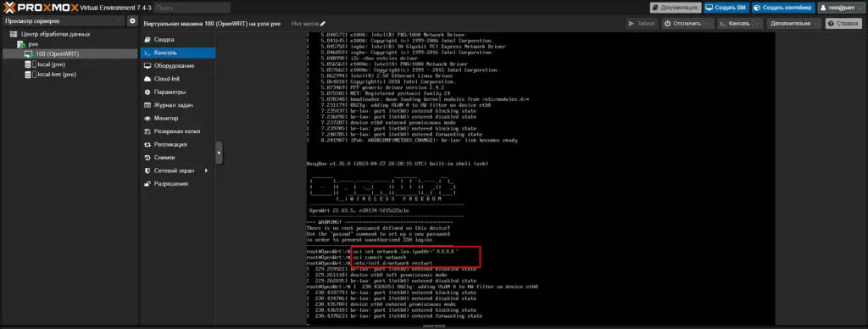Select Центр обработки данных in tree
The width and height of the screenshot is (868, 329).
pyautogui.click(x=55, y=34)
